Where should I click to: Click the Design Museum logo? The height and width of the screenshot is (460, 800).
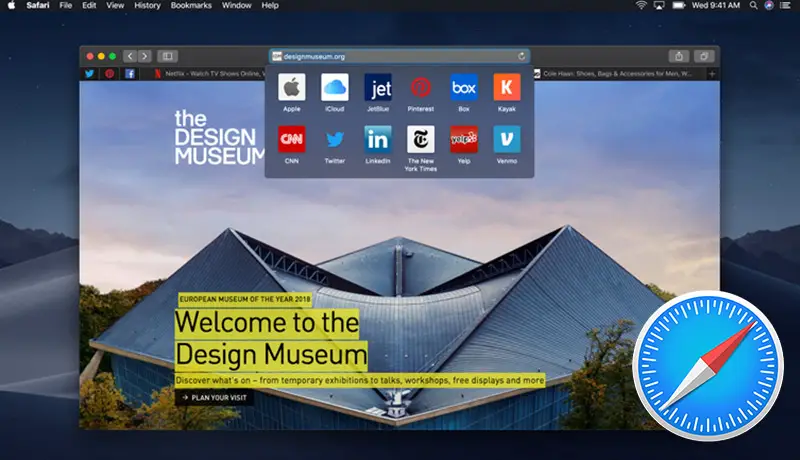tap(219, 138)
